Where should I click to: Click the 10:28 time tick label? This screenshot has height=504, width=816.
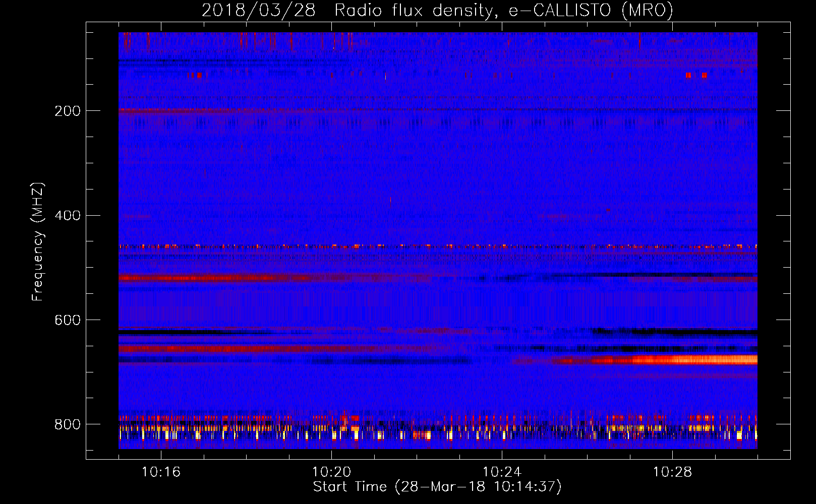672,472
